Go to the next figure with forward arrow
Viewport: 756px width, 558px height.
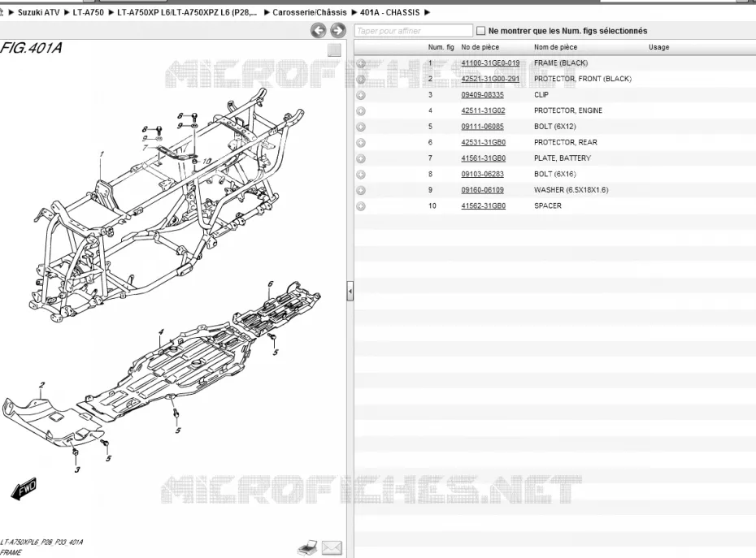(338, 31)
